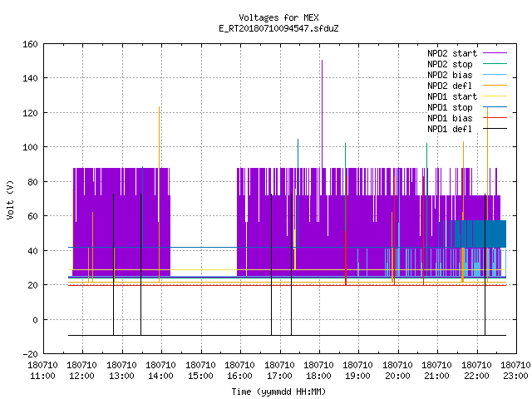The image size is (532, 399).
Task: Pick the purple line sample beside NPD2 start
Action: tap(495, 53)
